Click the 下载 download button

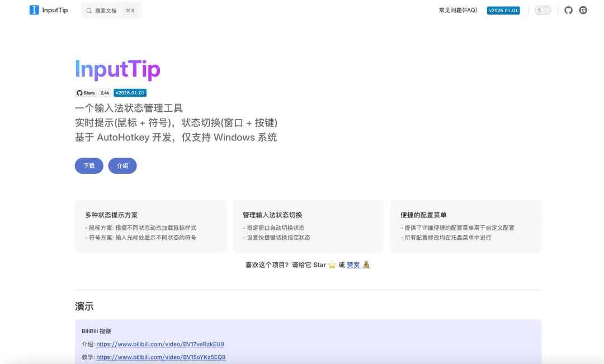click(89, 166)
